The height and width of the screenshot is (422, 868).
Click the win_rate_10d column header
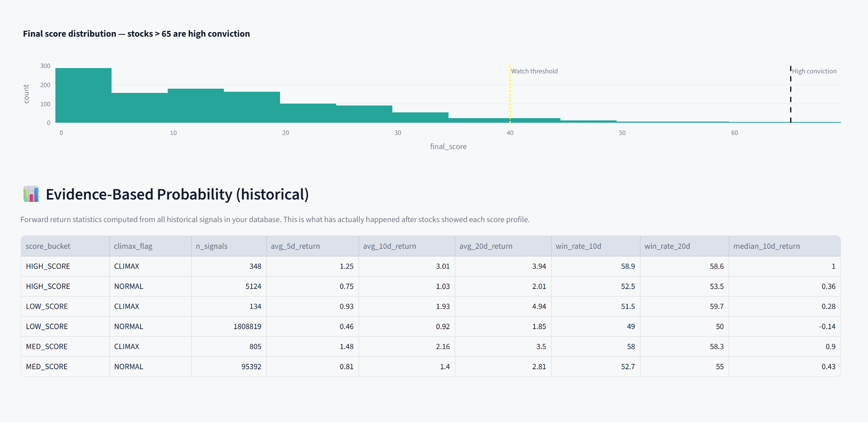pyautogui.click(x=596, y=246)
